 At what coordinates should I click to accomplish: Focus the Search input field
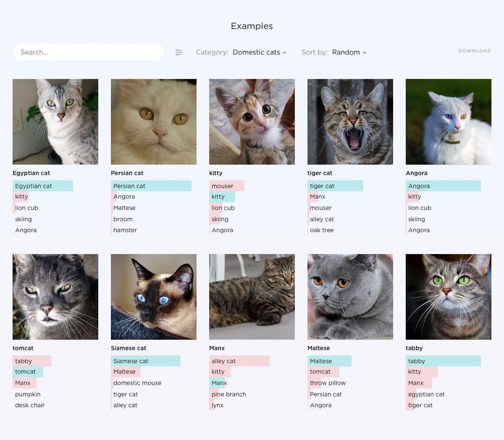(88, 52)
